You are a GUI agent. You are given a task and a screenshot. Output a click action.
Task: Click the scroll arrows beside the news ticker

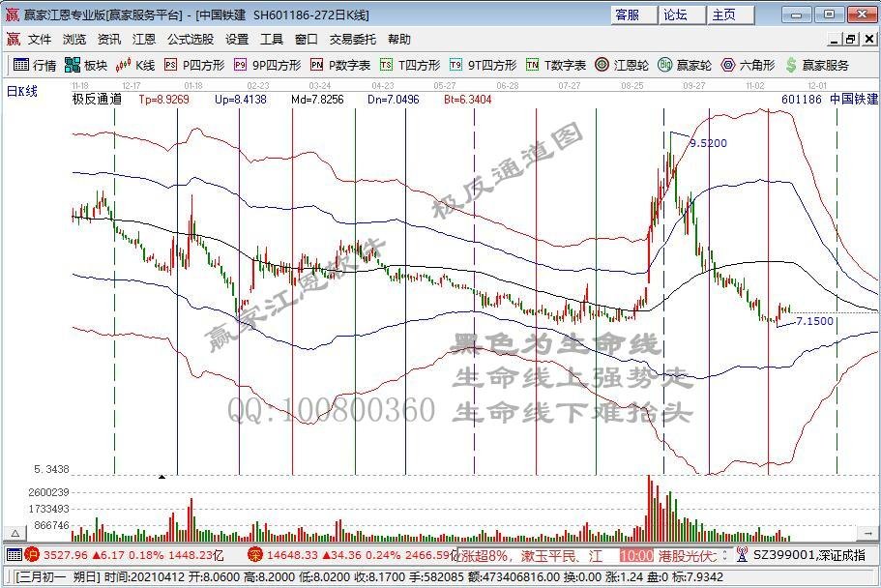[x=724, y=555]
